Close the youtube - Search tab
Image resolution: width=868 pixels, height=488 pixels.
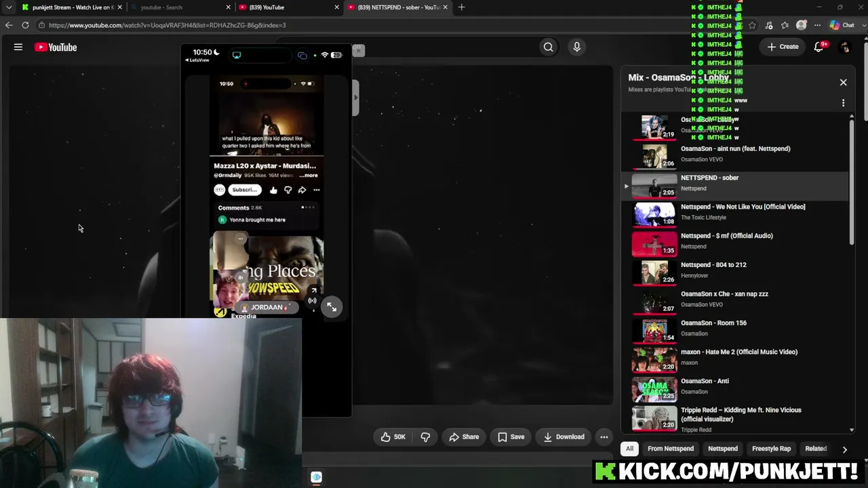click(229, 7)
